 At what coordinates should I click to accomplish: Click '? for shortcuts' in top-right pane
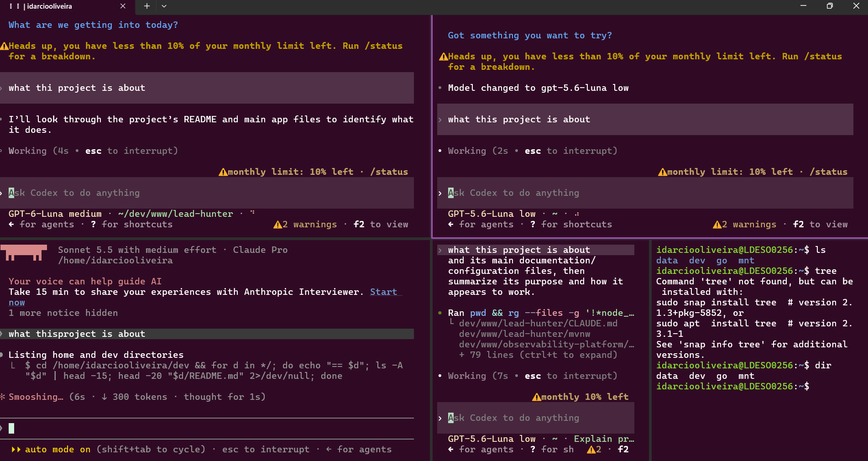pos(571,225)
